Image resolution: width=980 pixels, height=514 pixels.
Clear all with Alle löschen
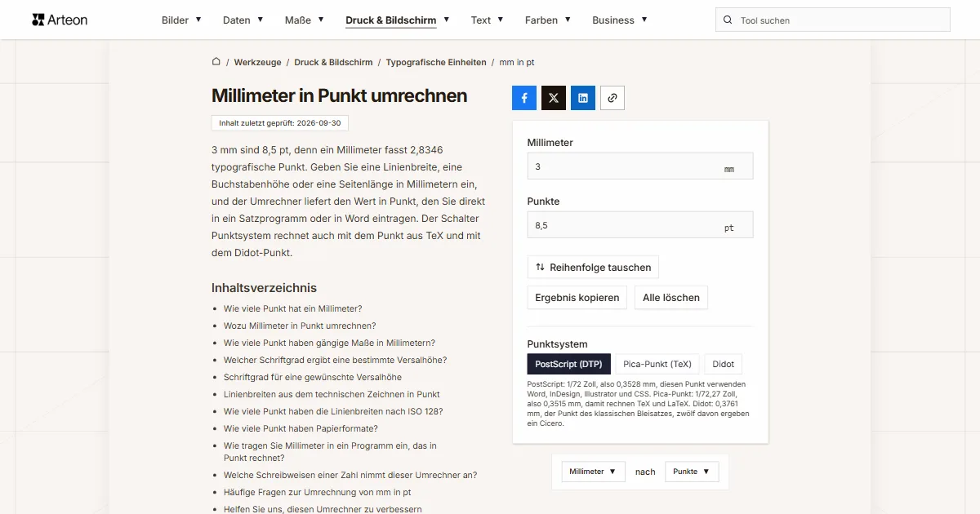[671, 298]
